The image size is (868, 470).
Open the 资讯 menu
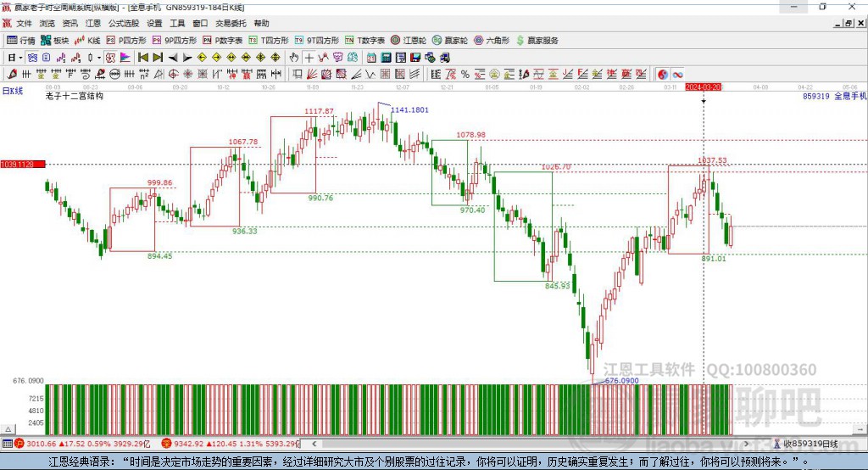tap(70, 23)
